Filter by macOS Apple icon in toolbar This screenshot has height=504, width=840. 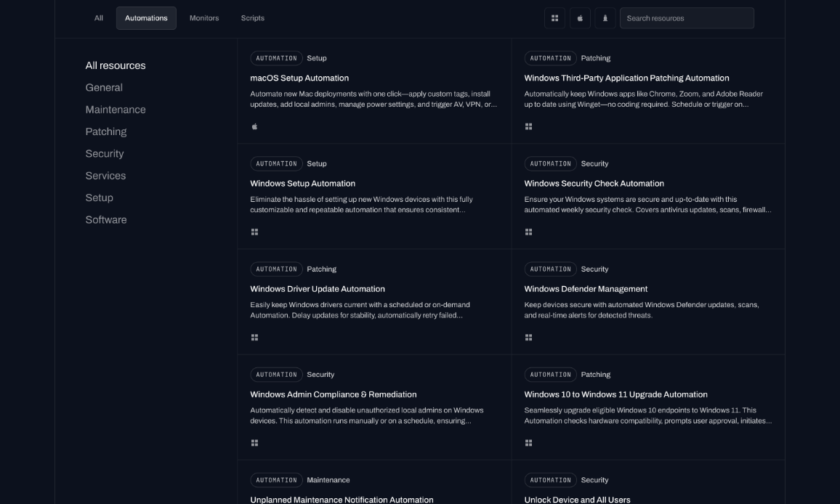580,18
